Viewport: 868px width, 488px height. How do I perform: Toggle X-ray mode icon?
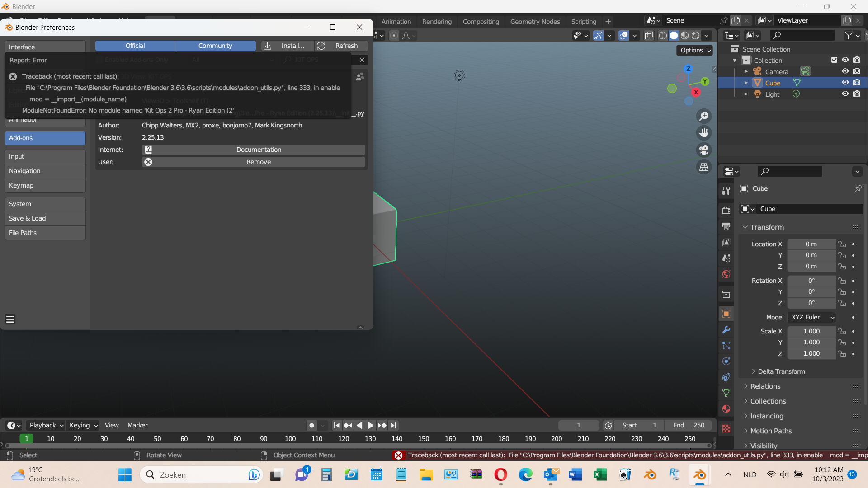[x=649, y=36]
